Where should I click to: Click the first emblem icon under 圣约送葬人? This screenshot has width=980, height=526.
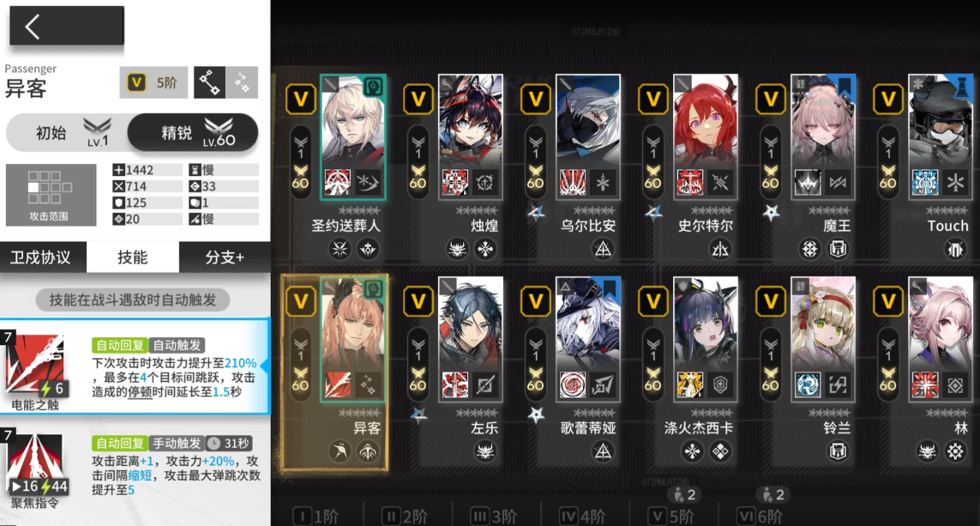coord(340,250)
